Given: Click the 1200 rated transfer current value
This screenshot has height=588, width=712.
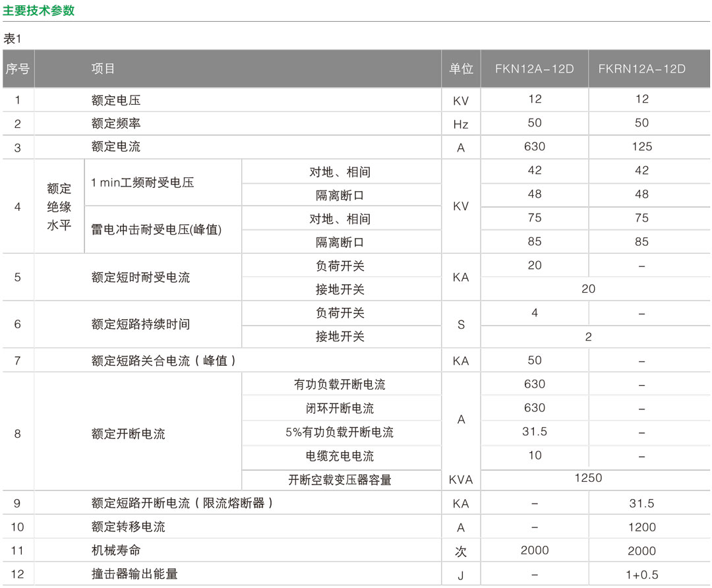Looking at the screenshot, I should [x=641, y=527].
